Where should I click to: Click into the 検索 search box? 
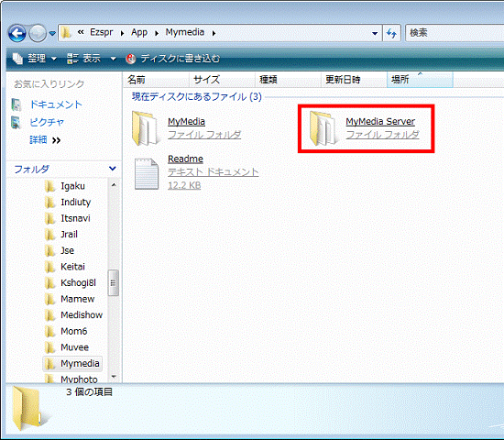[455, 33]
